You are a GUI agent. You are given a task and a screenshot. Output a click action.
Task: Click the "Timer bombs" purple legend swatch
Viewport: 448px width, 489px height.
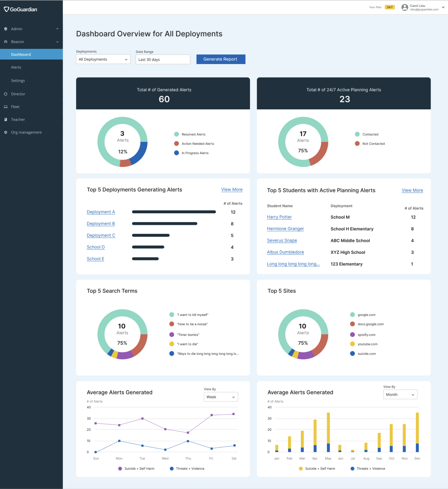coord(172,335)
